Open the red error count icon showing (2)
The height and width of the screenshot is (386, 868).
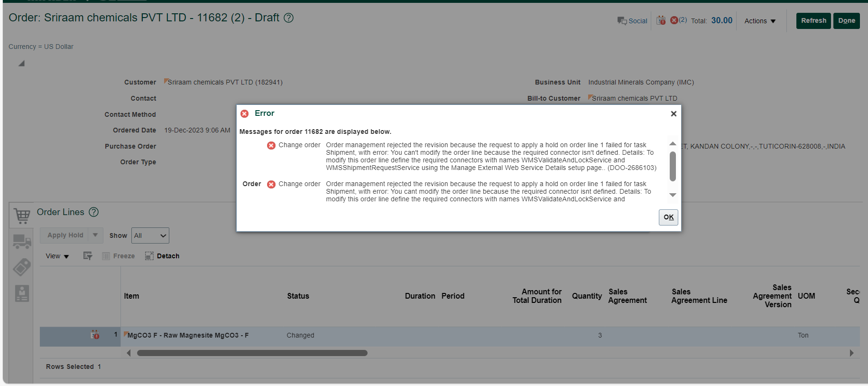(674, 20)
